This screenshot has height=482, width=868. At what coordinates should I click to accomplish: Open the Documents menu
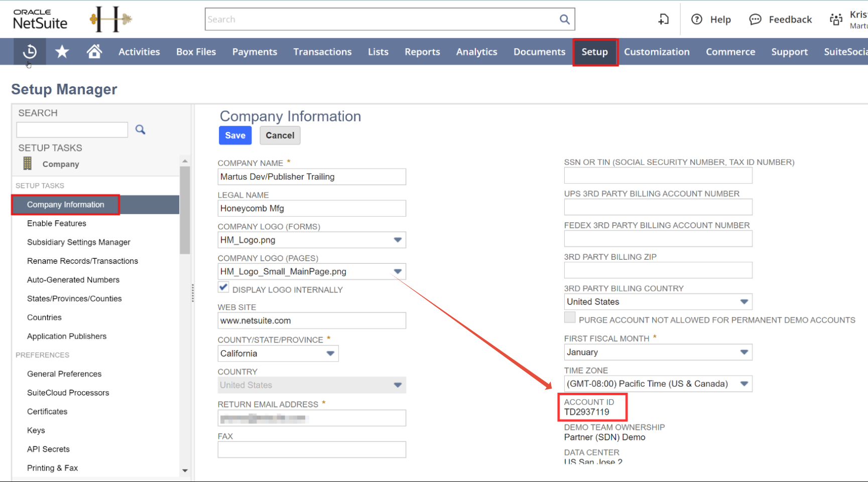point(539,52)
